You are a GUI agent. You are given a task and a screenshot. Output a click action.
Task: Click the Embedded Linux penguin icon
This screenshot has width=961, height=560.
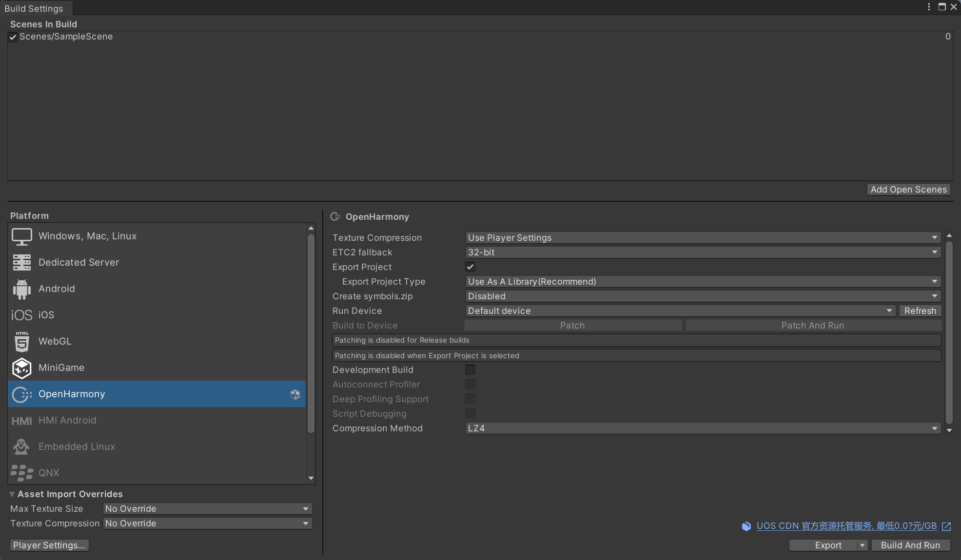click(21, 447)
